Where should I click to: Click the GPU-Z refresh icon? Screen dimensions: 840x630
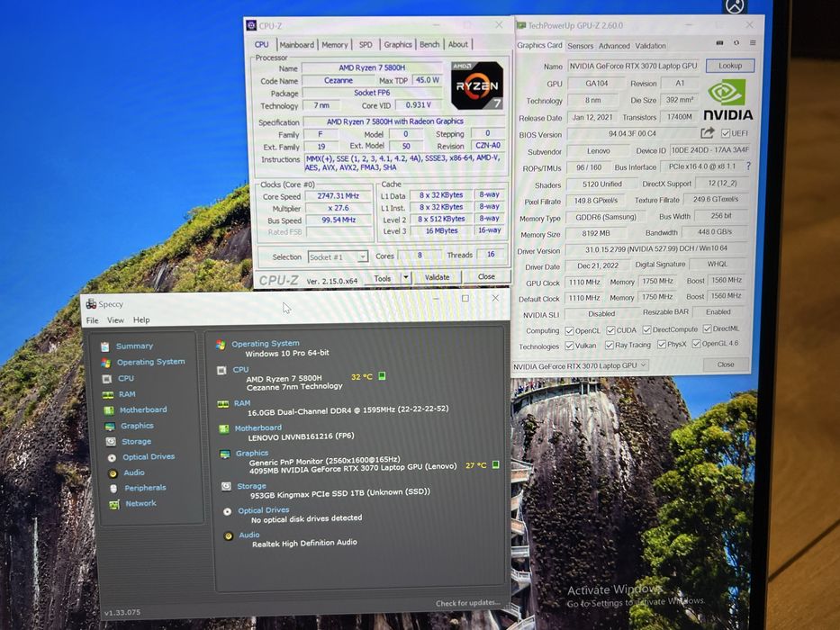tap(736, 43)
